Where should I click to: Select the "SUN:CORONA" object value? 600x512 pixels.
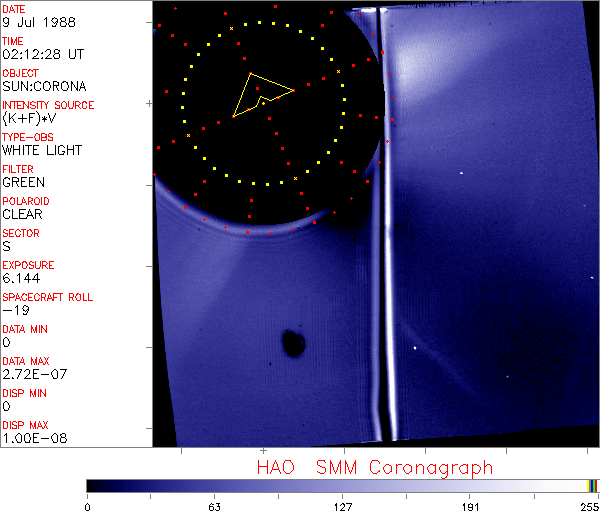pyautogui.click(x=42, y=86)
